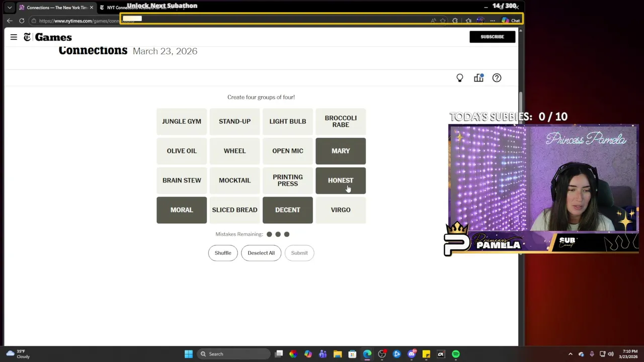The image size is (644, 362).
Task: Open browser settings ellipsis menu
Action: point(493,21)
